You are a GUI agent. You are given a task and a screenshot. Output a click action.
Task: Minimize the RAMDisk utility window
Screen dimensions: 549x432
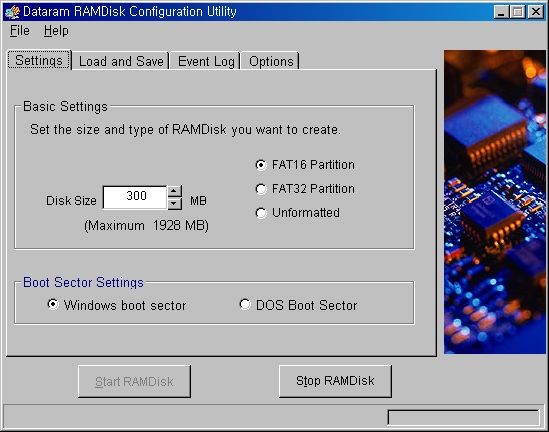pos(501,12)
